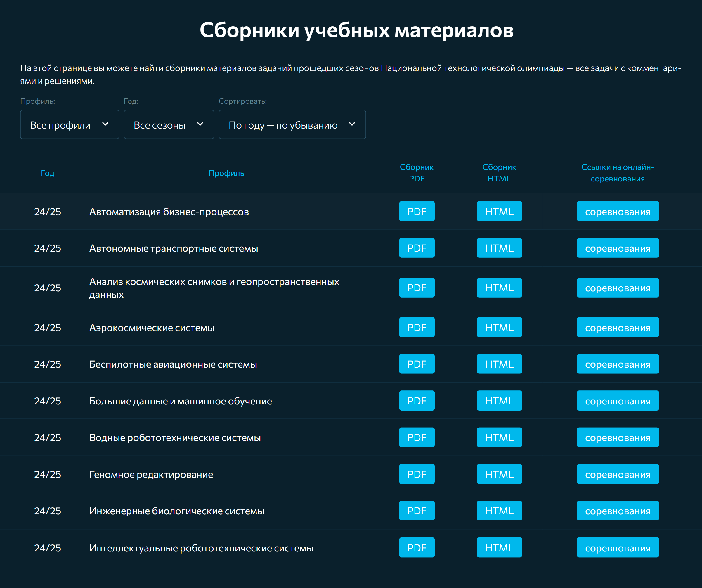Image resolution: width=702 pixels, height=588 pixels.
Task: Click "соревнования" for "Интеллектуальные робототехнические системы"
Action: (x=617, y=548)
